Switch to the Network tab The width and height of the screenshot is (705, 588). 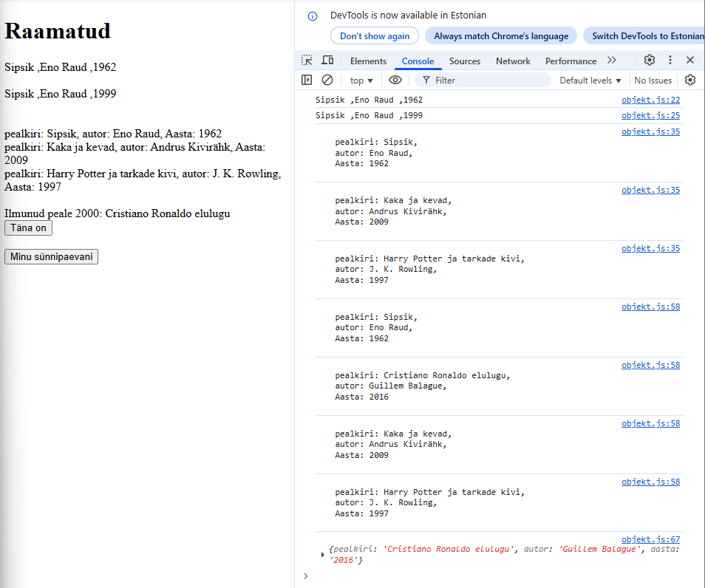click(513, 61)
